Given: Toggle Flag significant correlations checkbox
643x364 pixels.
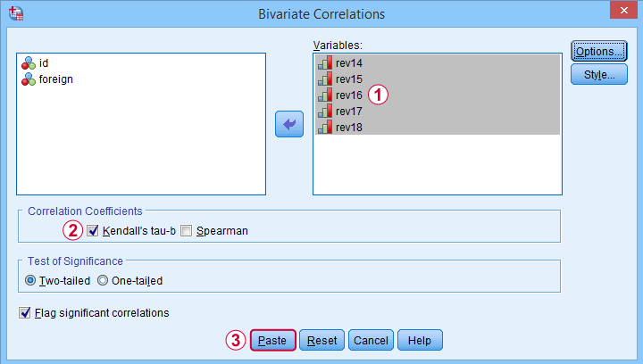Looking at the screenshot, I should coord(24,313).
